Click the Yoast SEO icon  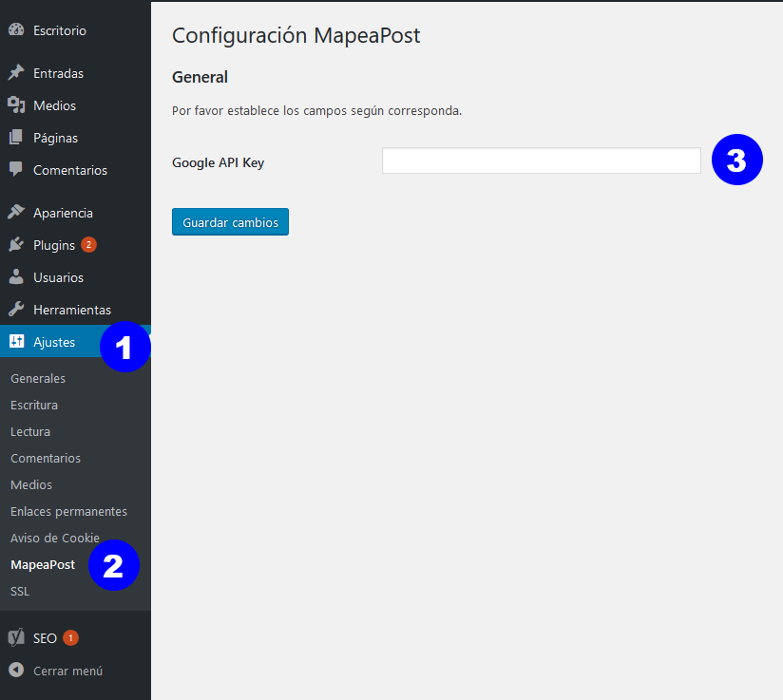[16, 637]
